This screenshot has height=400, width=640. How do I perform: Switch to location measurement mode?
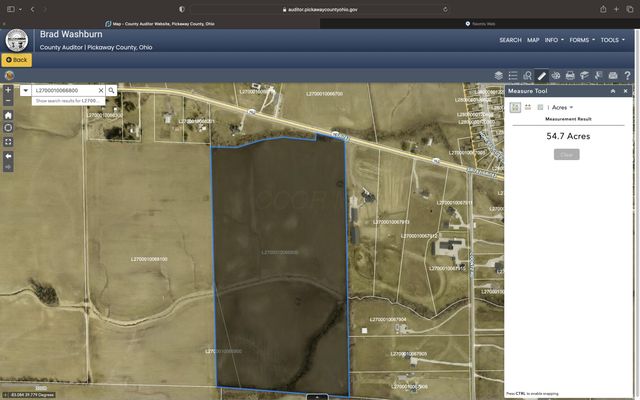point(538,106)
